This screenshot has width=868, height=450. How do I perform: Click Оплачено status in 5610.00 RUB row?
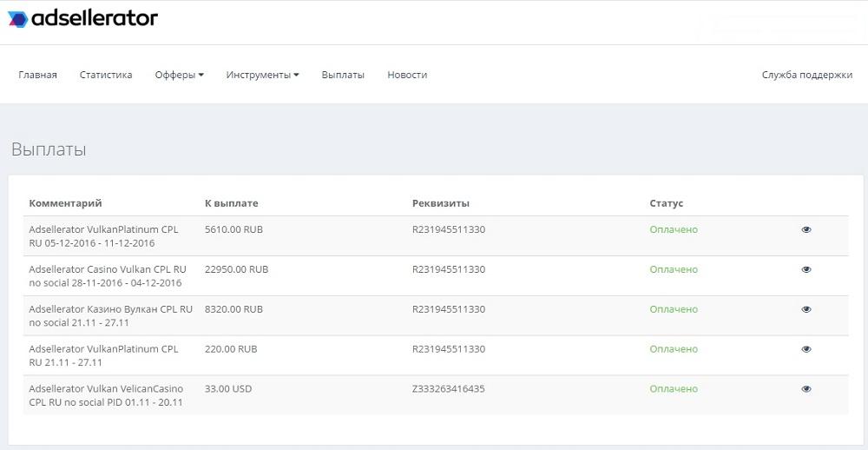(x=674, y=229)
